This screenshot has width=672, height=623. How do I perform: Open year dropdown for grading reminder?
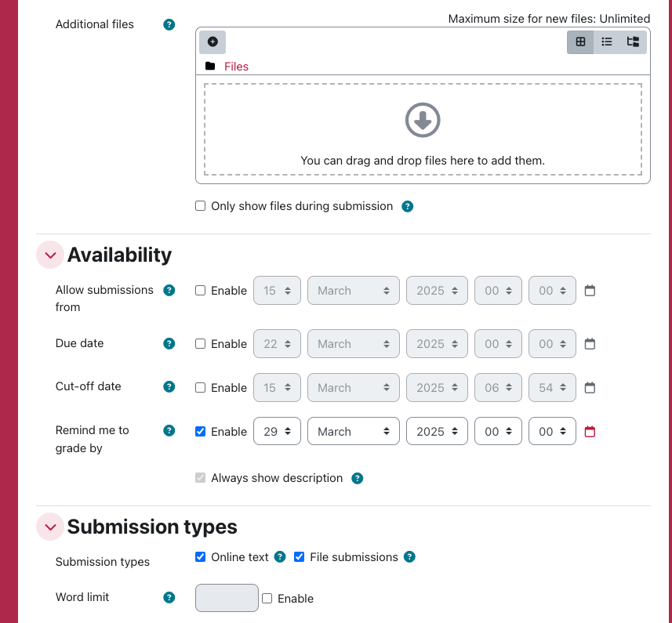tap(437, 431)
